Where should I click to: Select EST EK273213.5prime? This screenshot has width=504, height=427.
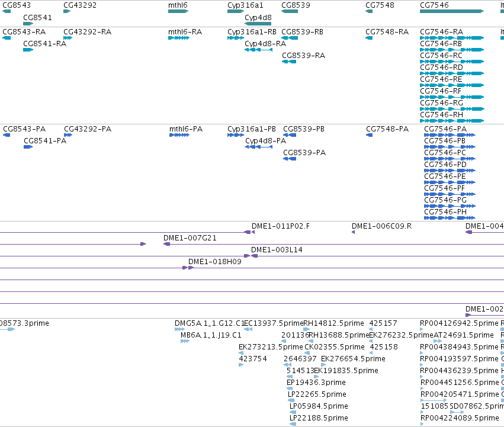271,347
